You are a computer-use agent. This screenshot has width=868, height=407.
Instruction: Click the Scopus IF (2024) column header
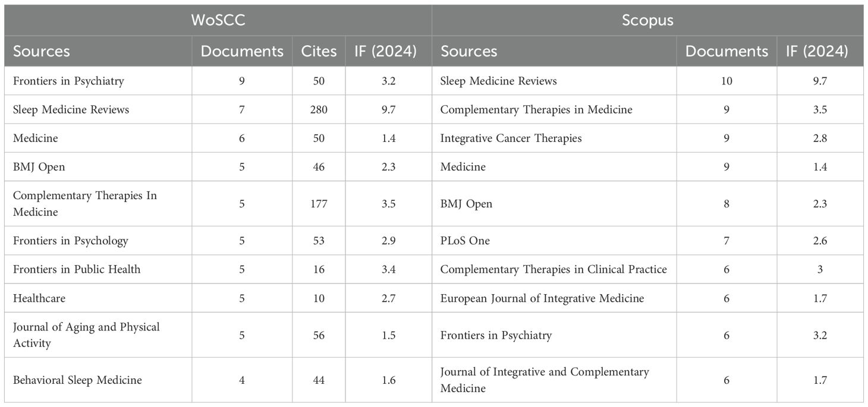pyautogui.click(x=820, y=51)
